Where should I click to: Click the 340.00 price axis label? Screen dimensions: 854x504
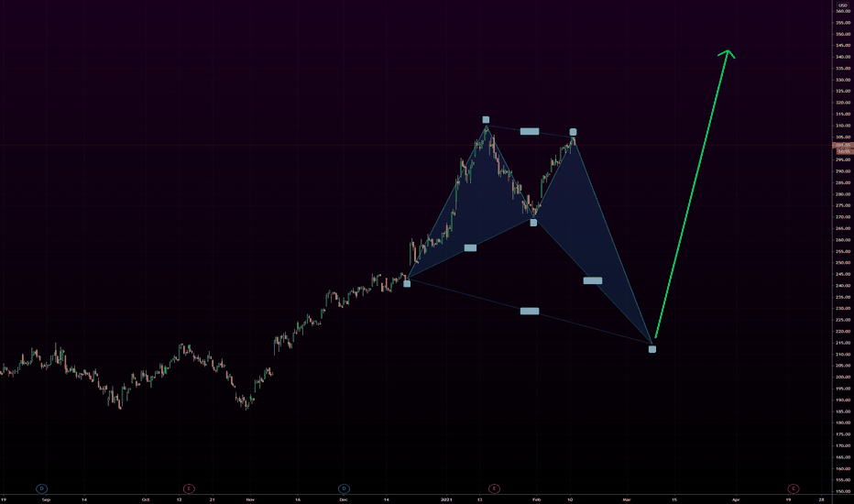(843, 57)
